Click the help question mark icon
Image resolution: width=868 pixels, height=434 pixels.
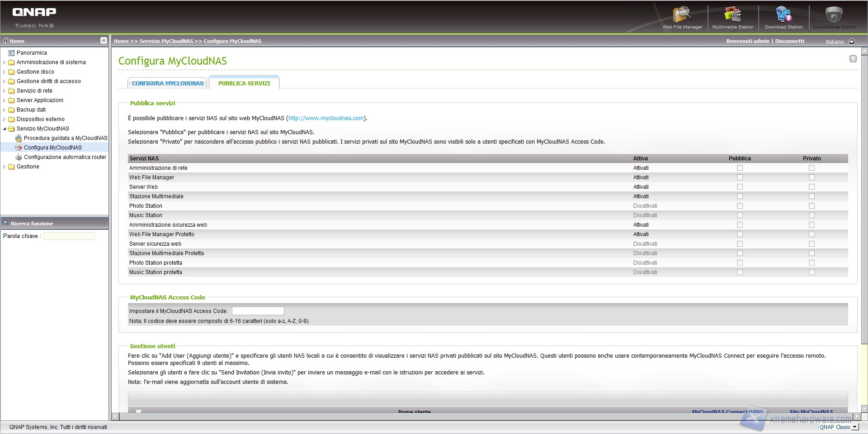point(853,59)
